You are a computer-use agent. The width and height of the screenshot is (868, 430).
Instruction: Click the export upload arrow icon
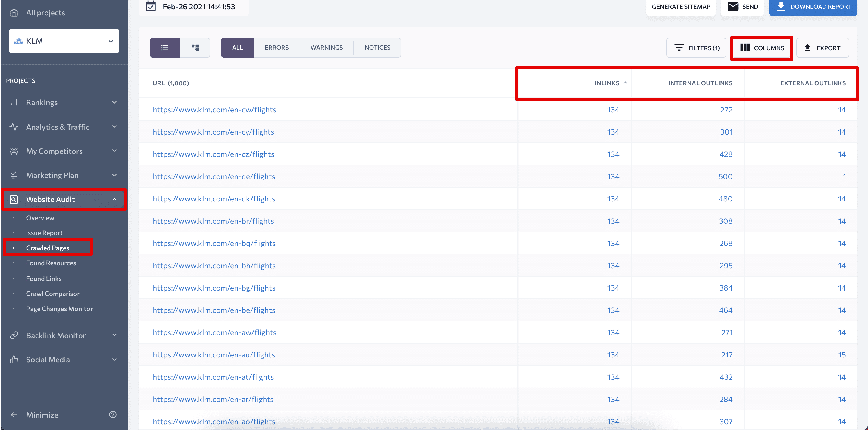[807, 48]
